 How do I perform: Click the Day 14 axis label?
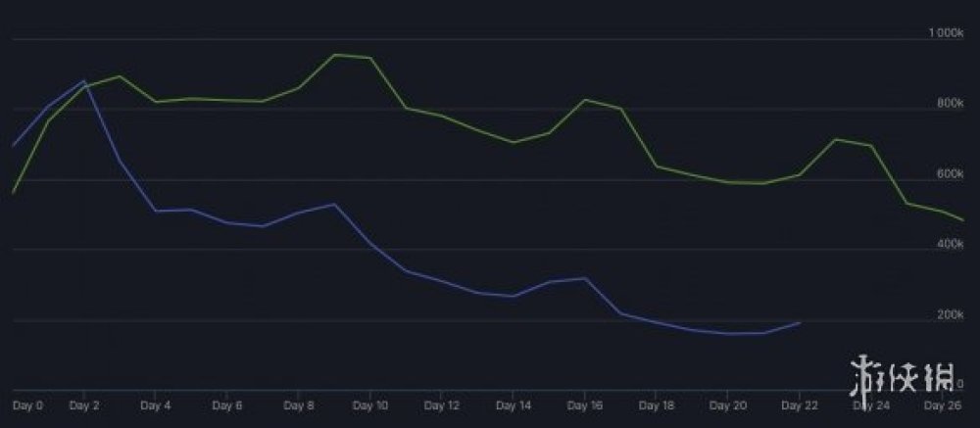point(514,404)
